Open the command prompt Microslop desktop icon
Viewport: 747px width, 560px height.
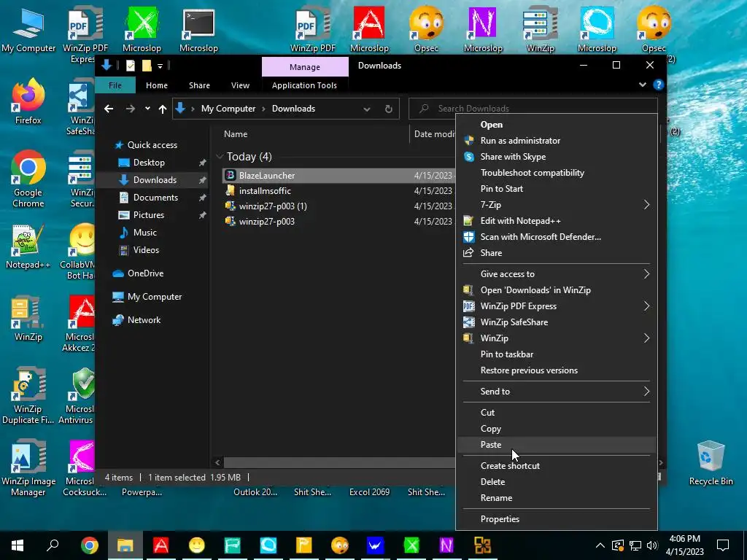[x=198, y=29]
